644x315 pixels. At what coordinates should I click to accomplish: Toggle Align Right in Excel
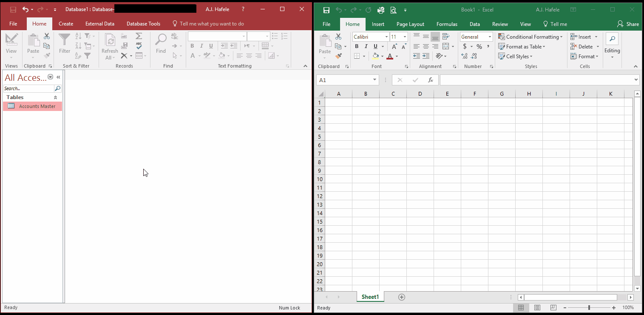[x=435, y=46]
